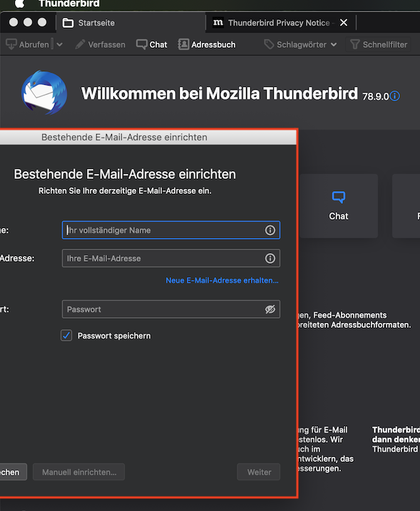Close the Thunderbird Privacy Notice tab
This screenshot has width=420, height=511.
pyautogui.click(x=344, y=23)
